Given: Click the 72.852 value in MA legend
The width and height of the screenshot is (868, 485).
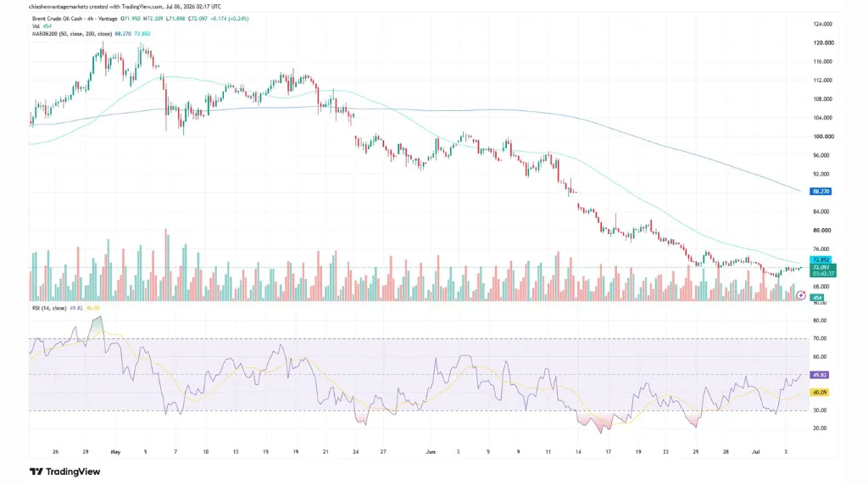Looking at the screenshot, I should tap(142, 34).
